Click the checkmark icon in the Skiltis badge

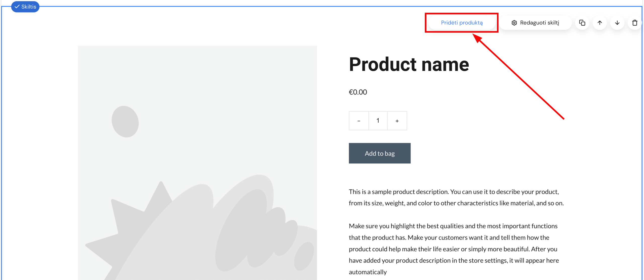(x=17, y=7)
